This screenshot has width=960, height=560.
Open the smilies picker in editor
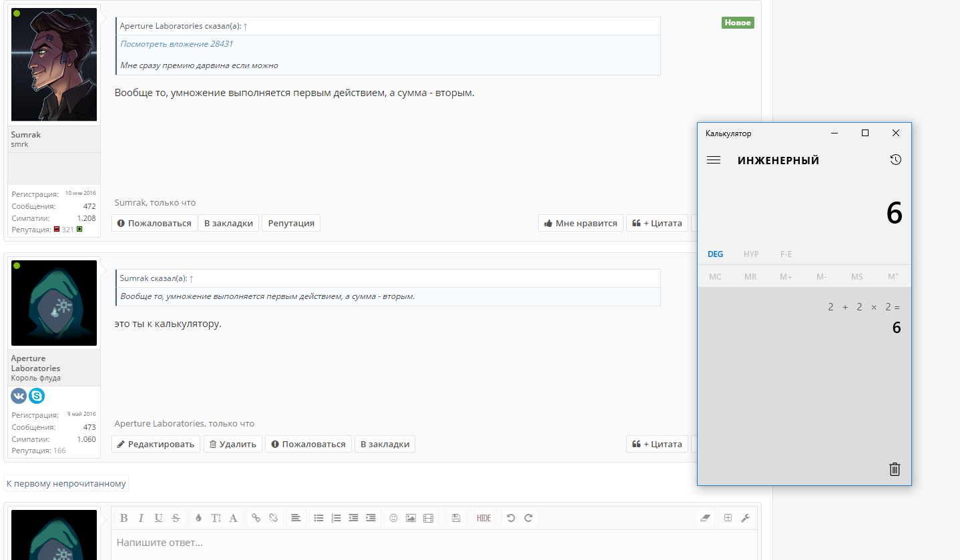(393, 518)
